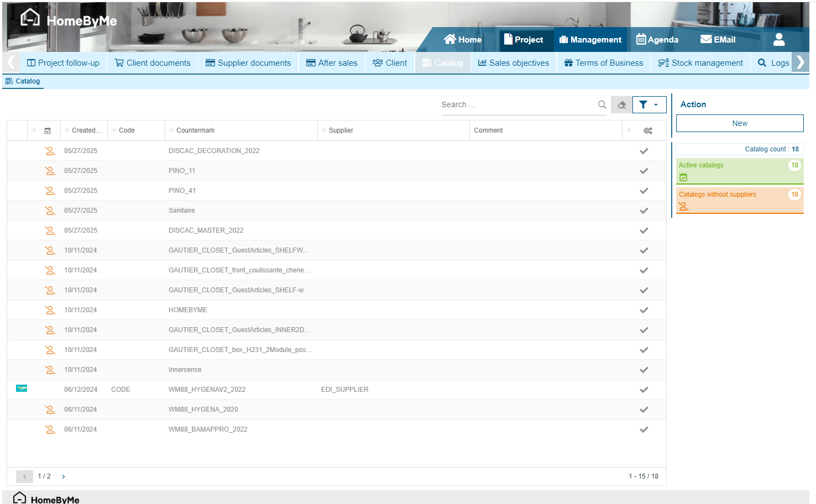The image size is (816, 504).
Task: Click no-supplier icon on PINO_11 row
Action: pos(50,171)
